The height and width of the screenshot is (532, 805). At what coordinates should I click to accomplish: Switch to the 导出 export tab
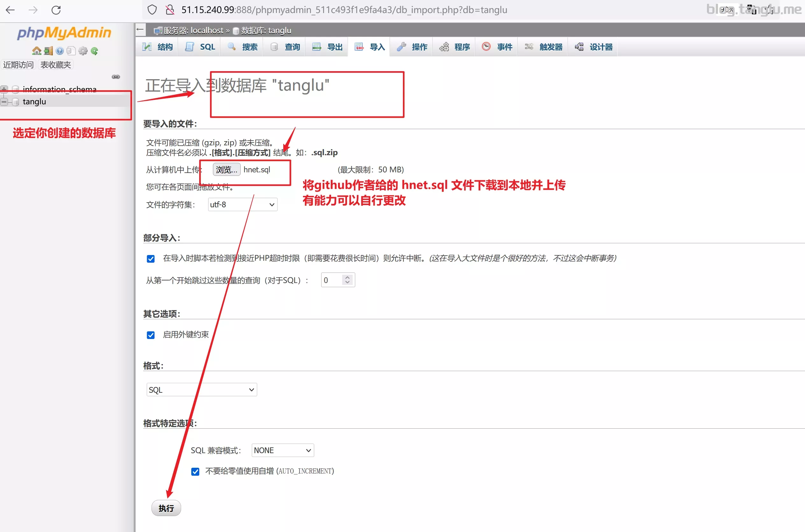point(328,47)
